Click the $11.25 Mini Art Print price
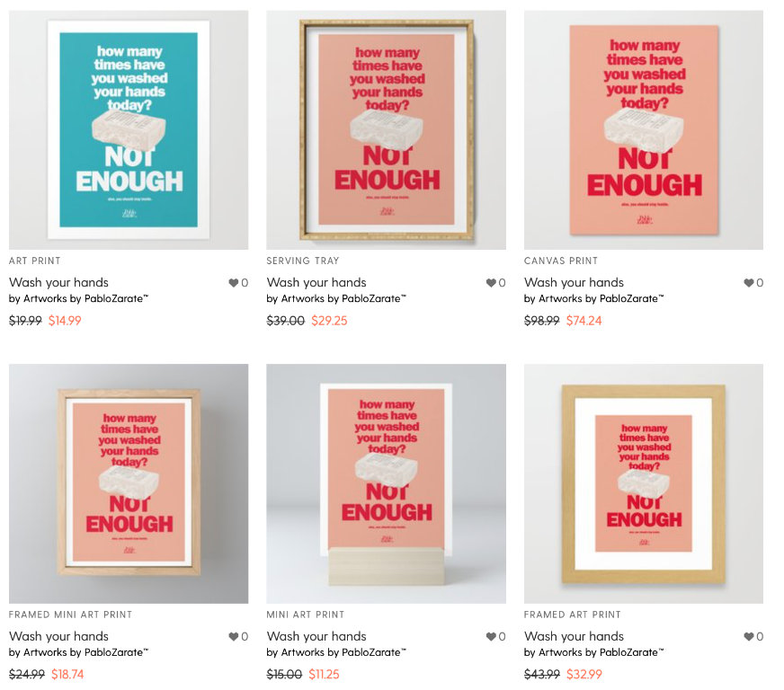 click(324, 675)
